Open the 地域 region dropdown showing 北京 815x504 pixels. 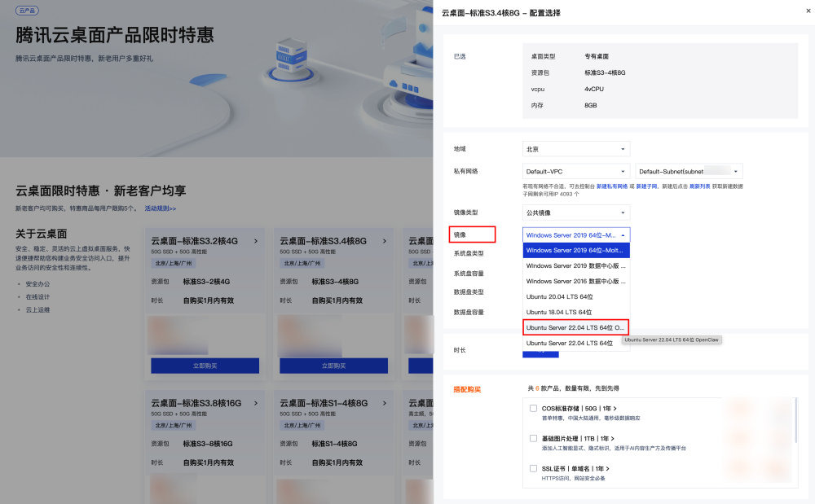tap(576, 148)
